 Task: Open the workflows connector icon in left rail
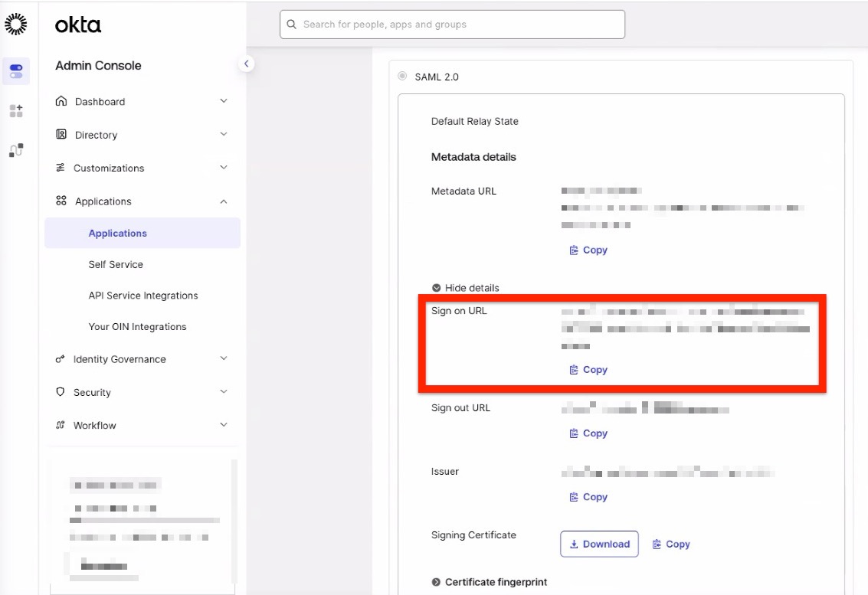click(x=16, y=150)
